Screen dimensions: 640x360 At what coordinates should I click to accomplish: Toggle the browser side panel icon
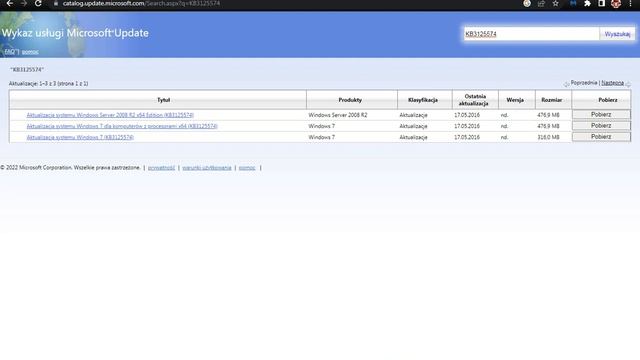[x=601, y=3]
